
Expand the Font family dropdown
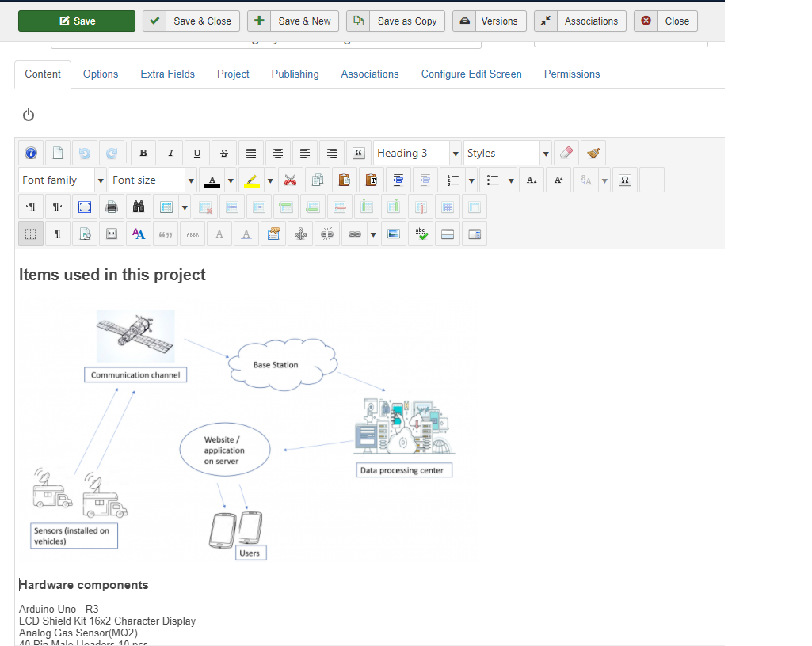tap(62, 180)
